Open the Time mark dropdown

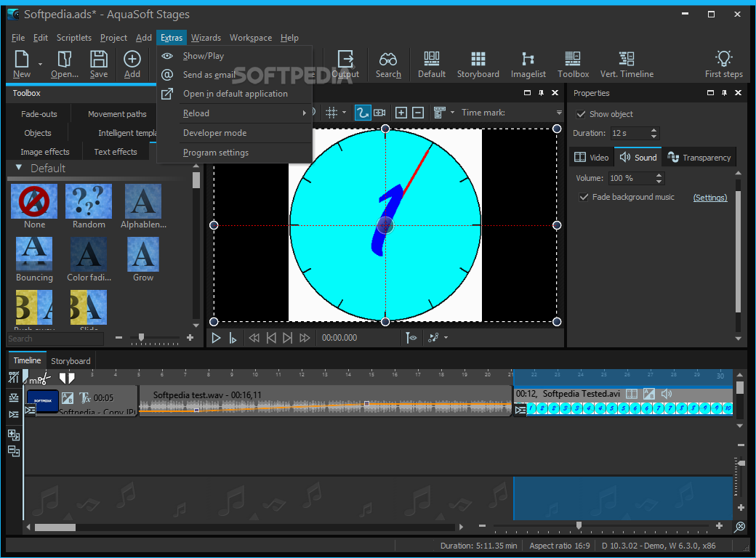(x=559, y=113)
